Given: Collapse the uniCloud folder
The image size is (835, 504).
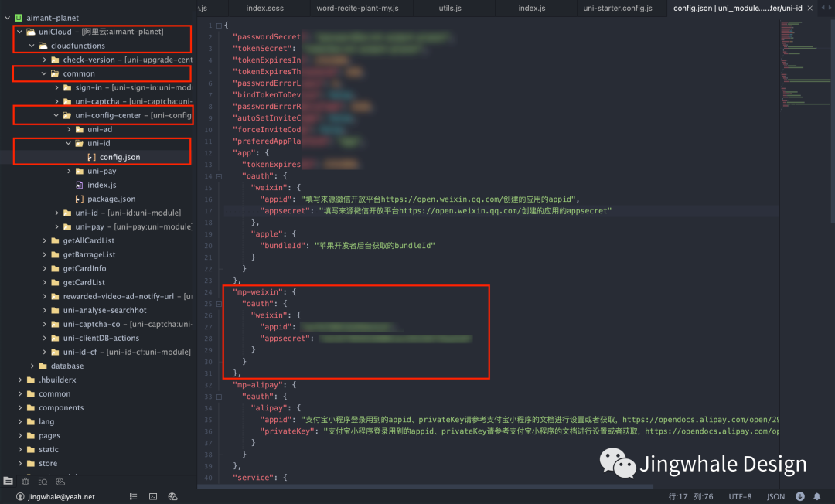Looking at the screenshot, I should coord(19,32).
